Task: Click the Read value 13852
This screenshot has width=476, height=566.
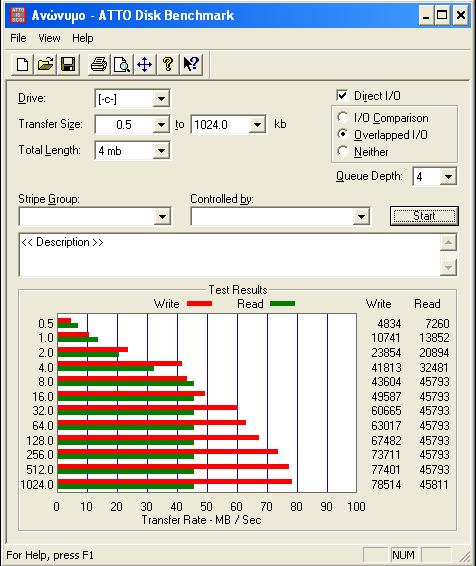Action: pos(434,338)
